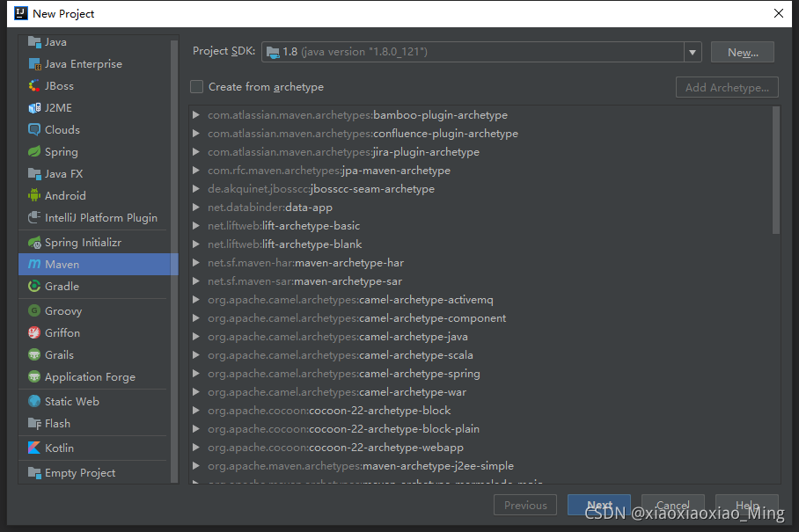This screenshot has width=799, height=532.
Task: Click the Clouds icon
Action: pyautogui.click(x=34, y=130)
